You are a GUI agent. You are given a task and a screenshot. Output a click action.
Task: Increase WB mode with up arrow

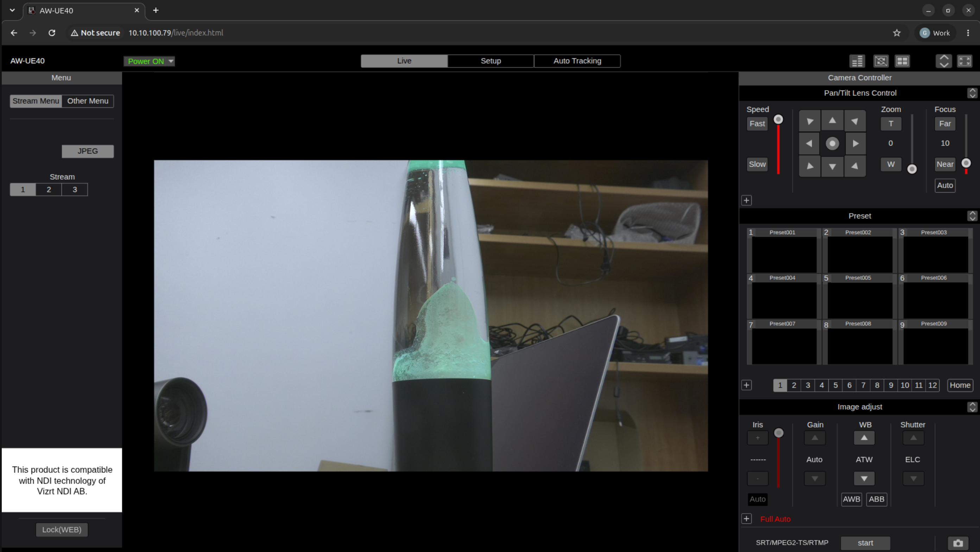tap(864, 438)
